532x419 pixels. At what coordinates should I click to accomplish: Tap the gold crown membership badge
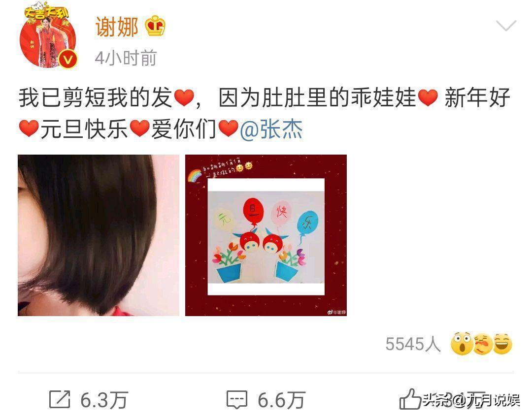tap(155, 26)
